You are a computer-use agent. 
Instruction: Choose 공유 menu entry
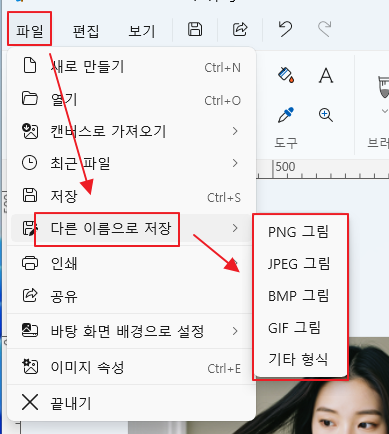131,296
